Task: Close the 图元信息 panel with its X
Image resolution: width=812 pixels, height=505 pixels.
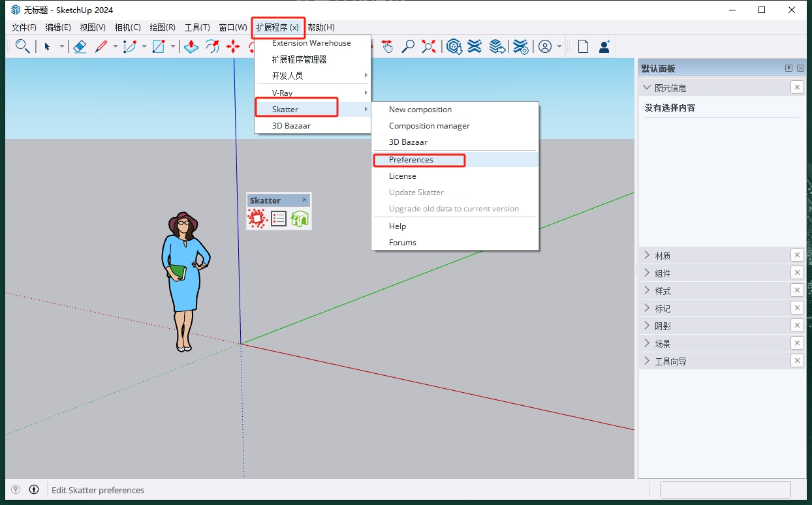Action: tap(797, 87)
